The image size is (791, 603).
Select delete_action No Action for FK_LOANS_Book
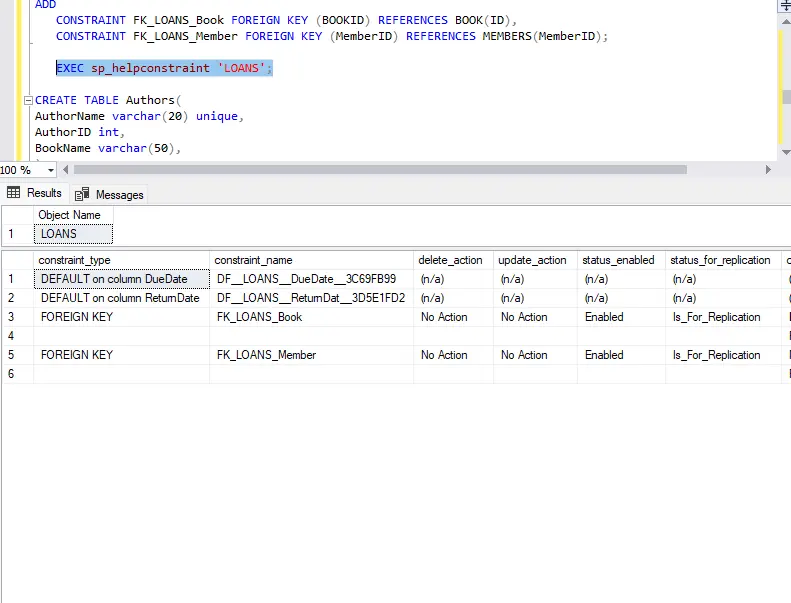tap(453, 317)
